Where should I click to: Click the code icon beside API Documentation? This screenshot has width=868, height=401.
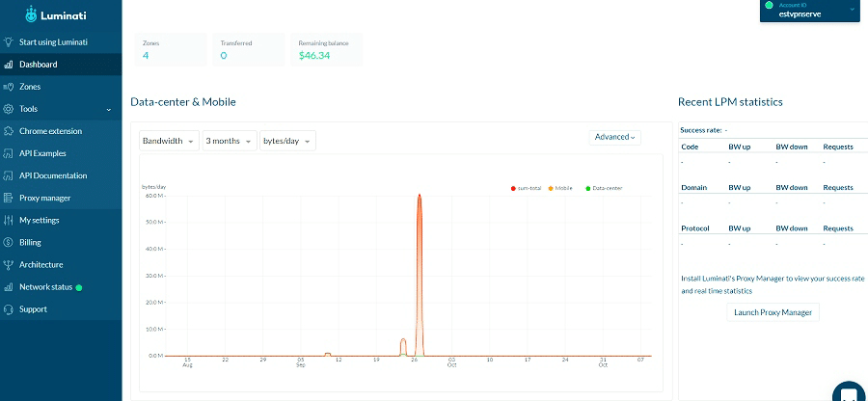[x=9, y=175]
